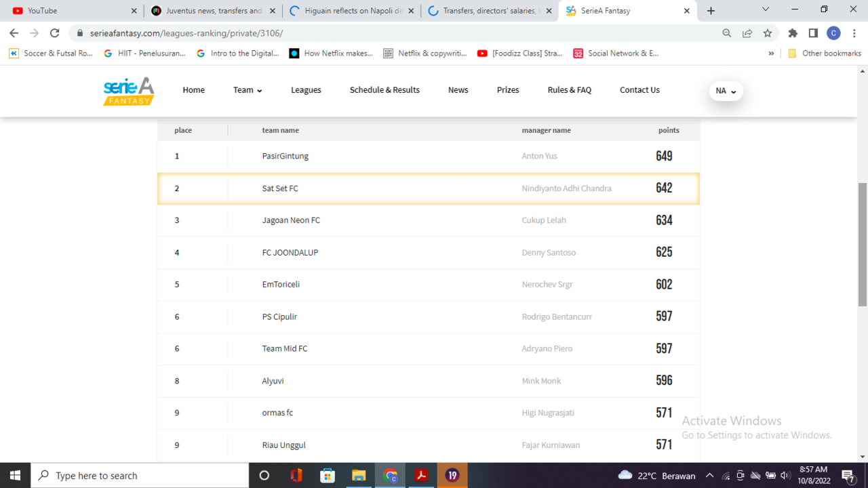The image size is (868, 488).
Task: Open Windows Start menu
Action: pyautogui.click(x=15, y=475)
